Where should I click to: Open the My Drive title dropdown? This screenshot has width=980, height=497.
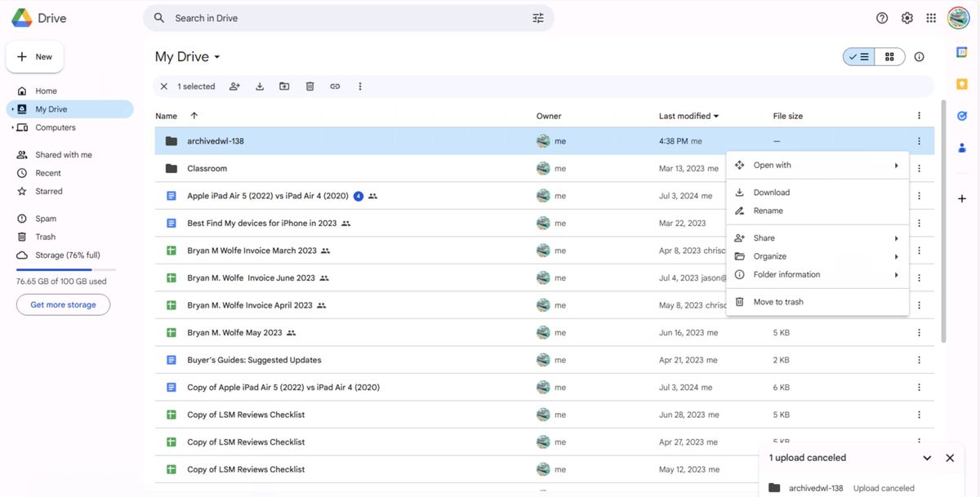(216, 56)
